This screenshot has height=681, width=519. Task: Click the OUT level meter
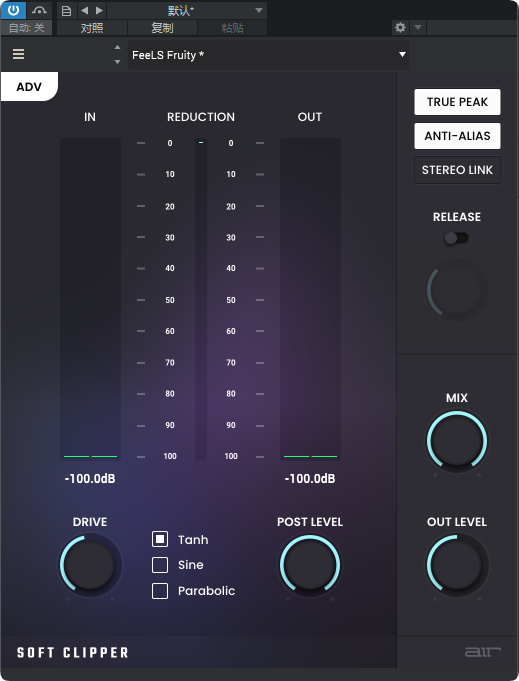[310, 299]
